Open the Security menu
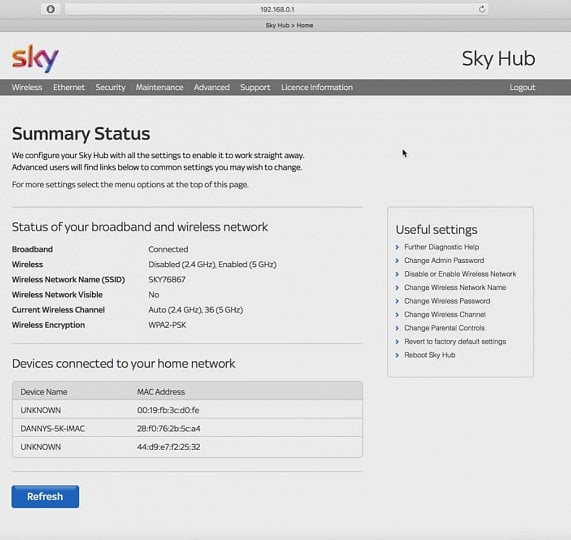Image resolution: width=571 pixels, height=540 pixels. [x=110, y=87]
